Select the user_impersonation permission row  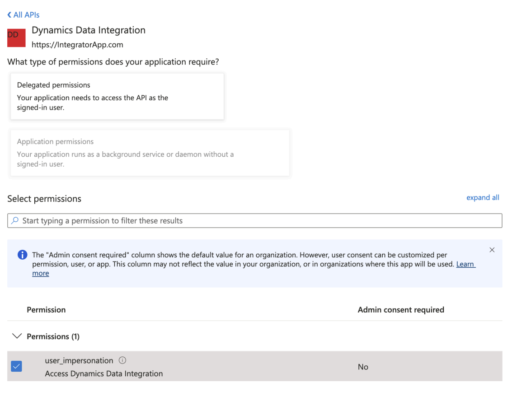255,366
